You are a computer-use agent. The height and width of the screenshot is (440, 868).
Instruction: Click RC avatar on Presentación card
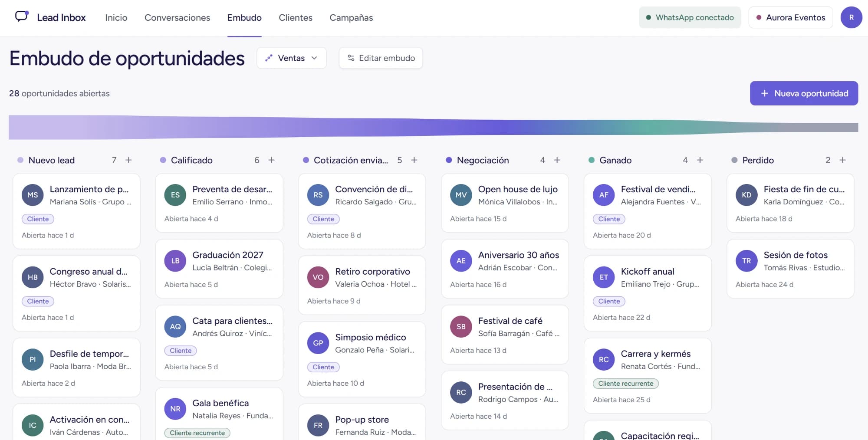(x=461, y=392)
